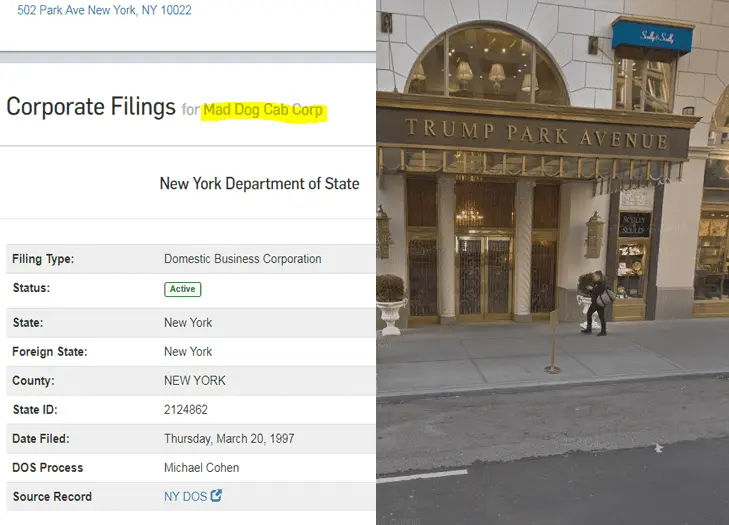Click the Source Record row label
This screenshot has height=525, width=729.
(52, 497)
